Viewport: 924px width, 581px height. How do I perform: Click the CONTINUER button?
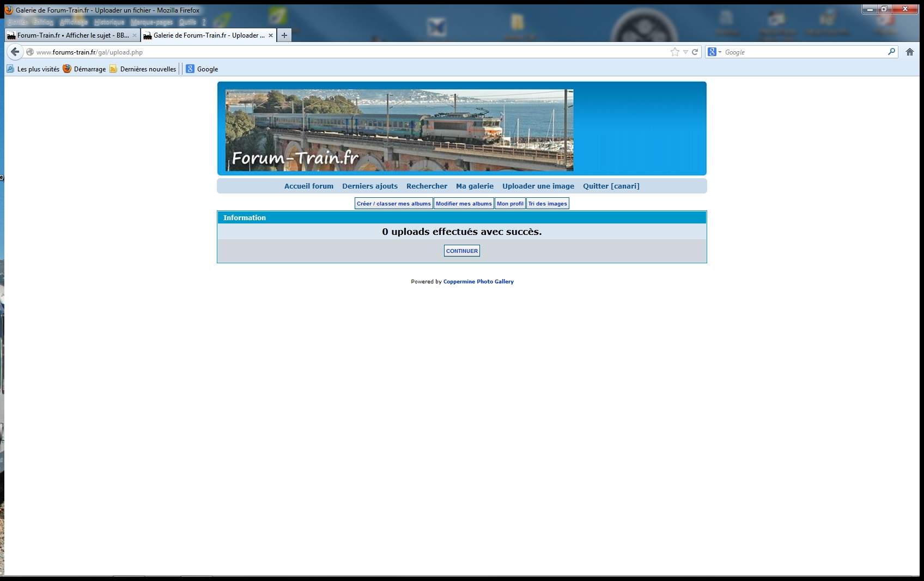[x=462, y=251]
